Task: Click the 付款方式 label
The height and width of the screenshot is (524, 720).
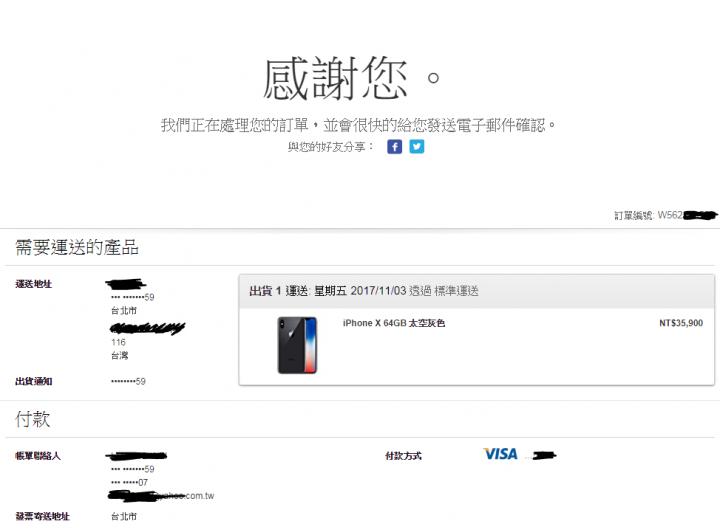Action: click(403, 456)
